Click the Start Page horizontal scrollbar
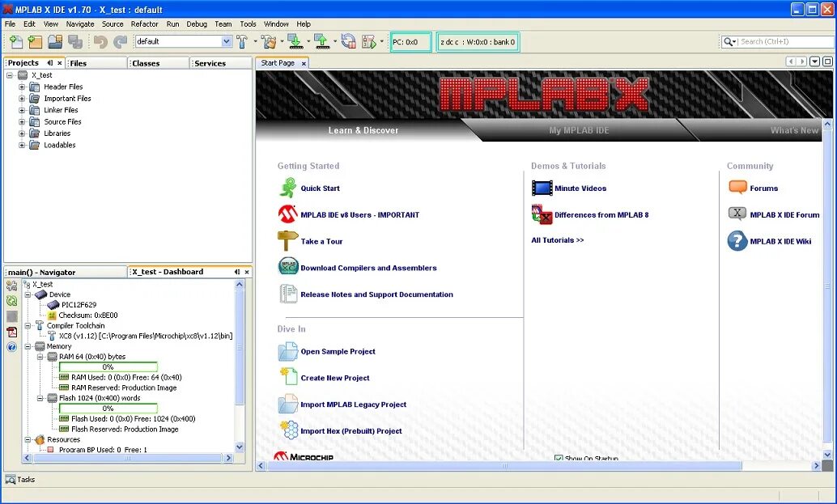Screen dimensions: 837x504 pos(504,466)
